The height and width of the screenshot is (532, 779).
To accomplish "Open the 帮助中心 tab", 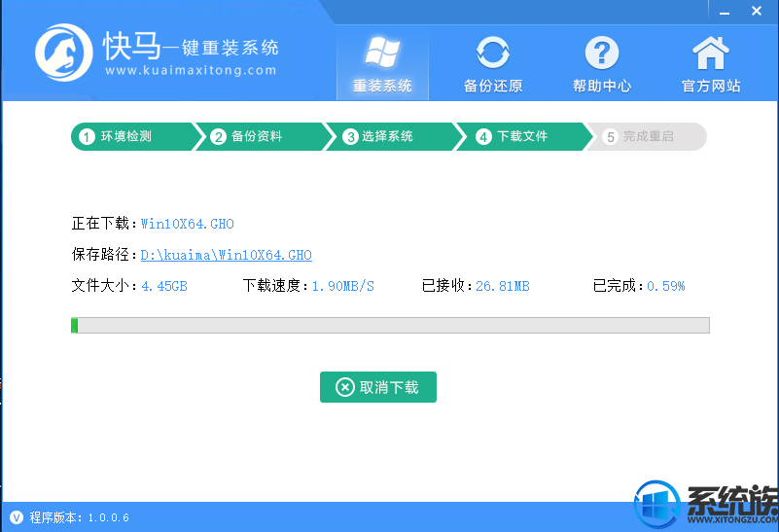I will tap(602, 63).
